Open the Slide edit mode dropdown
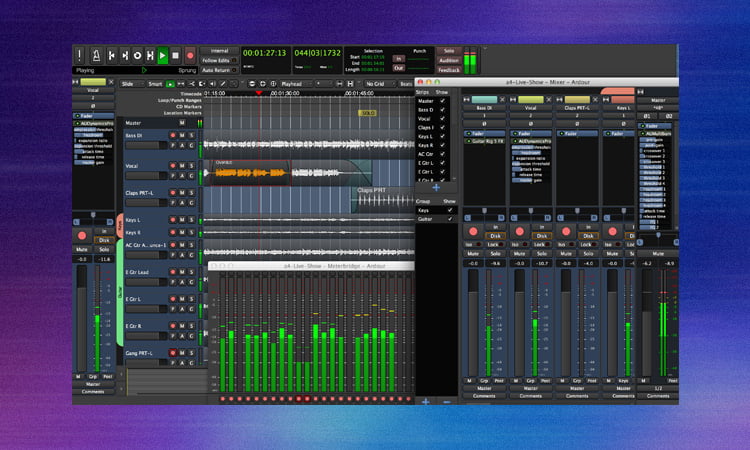 pos(134,84)
